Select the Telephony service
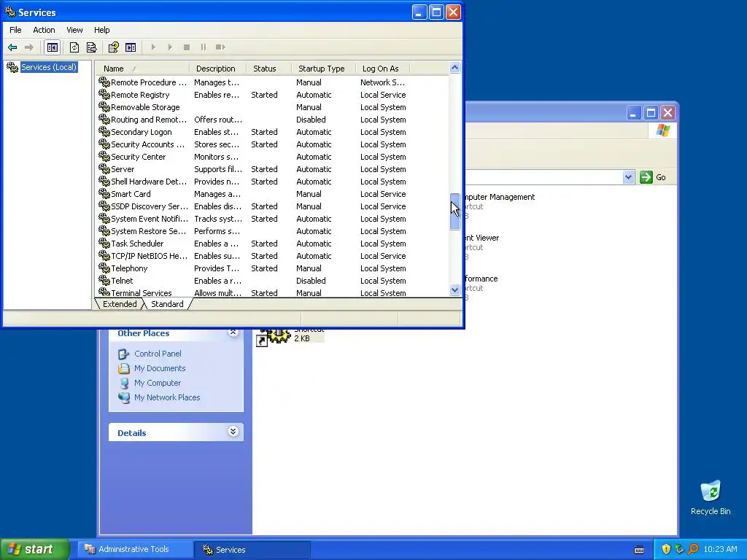 [129, 268]
